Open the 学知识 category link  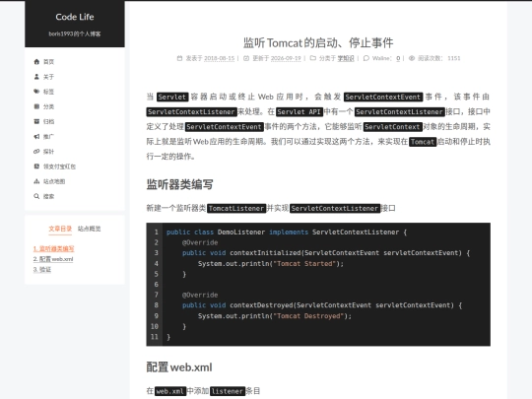tap(346, 58)
